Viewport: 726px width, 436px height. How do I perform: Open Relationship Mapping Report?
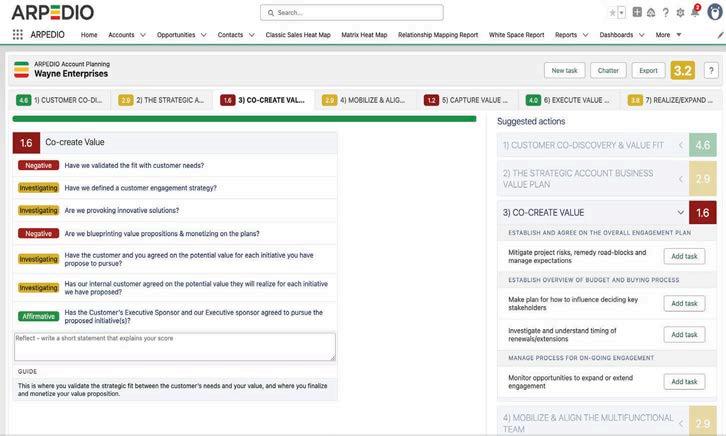[438, 35]
